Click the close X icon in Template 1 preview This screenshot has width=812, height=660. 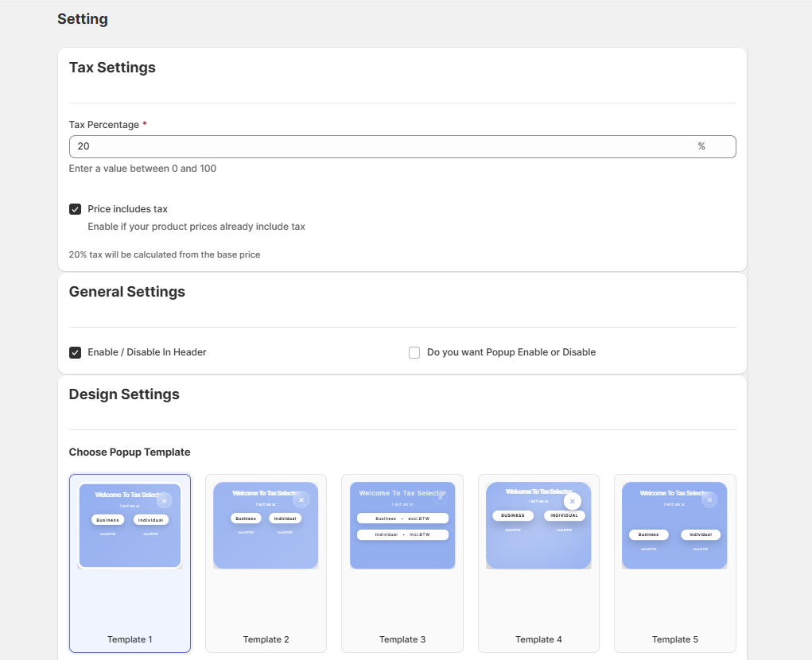coord(164,501)
